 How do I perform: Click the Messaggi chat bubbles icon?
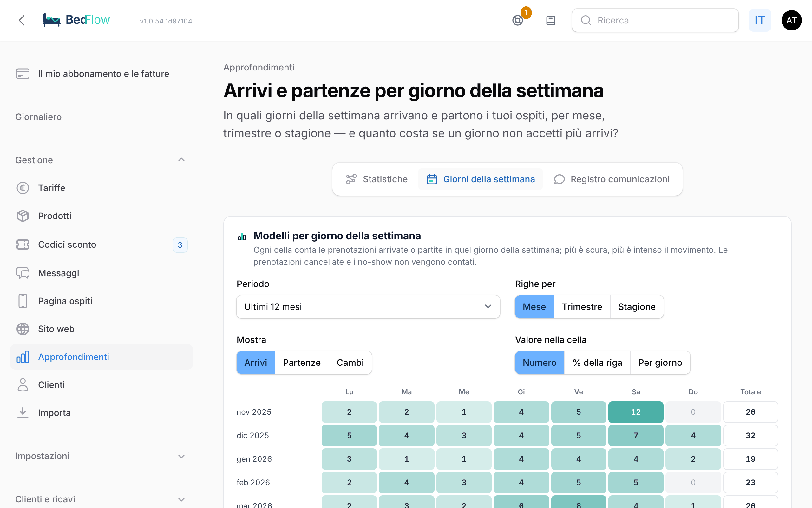coord(23,273)
